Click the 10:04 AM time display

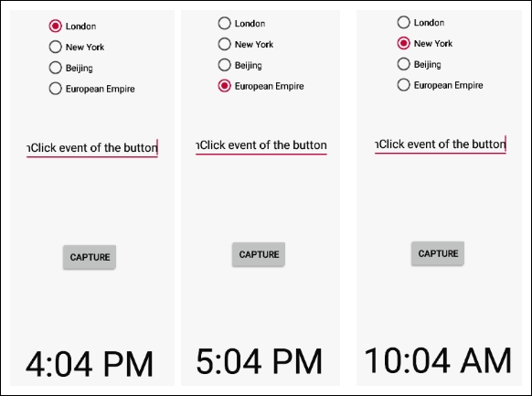[438, 360]
